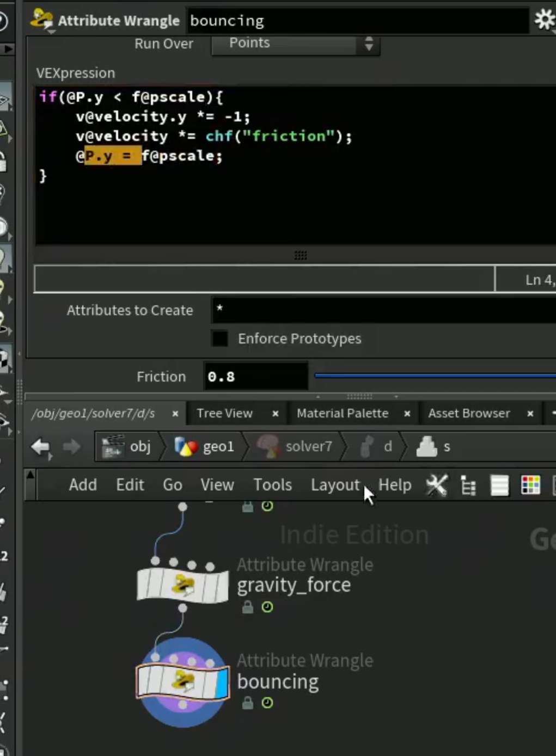
Task: Jump to d in the path bar
Action: point(376,447)
